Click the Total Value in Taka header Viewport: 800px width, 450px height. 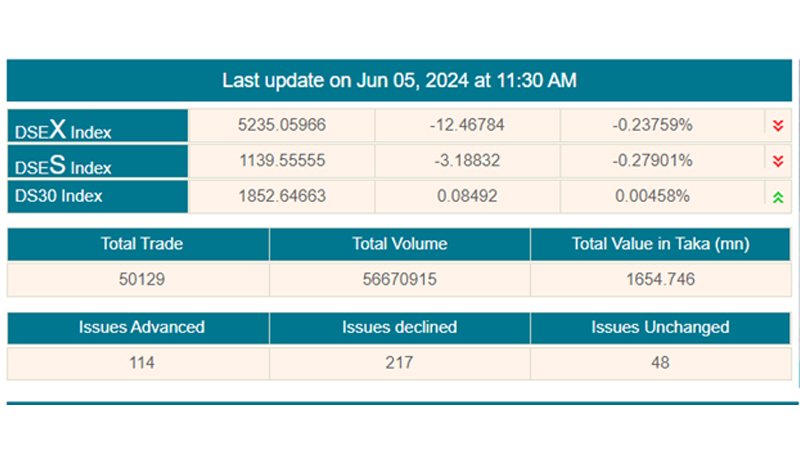point(660,244)
